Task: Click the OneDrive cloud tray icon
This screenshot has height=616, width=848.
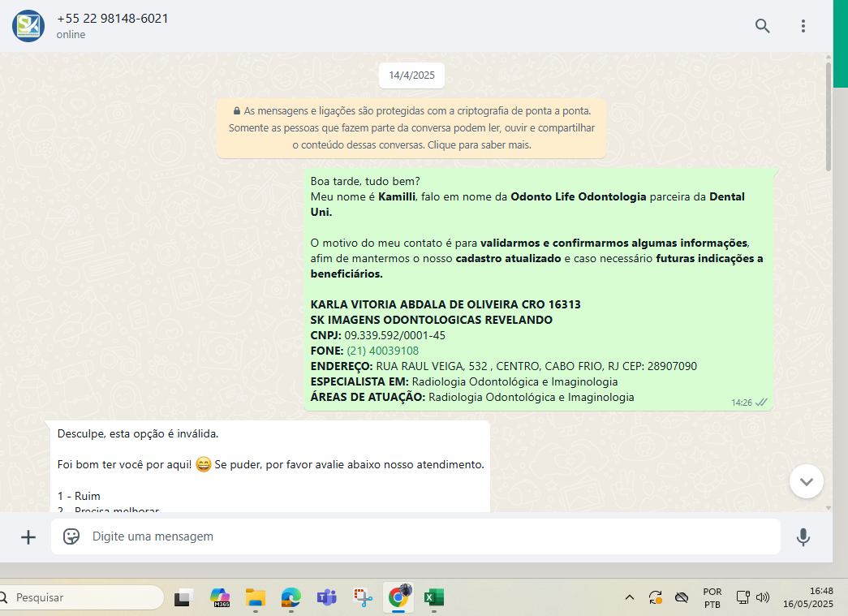Action: click(682, 597)
